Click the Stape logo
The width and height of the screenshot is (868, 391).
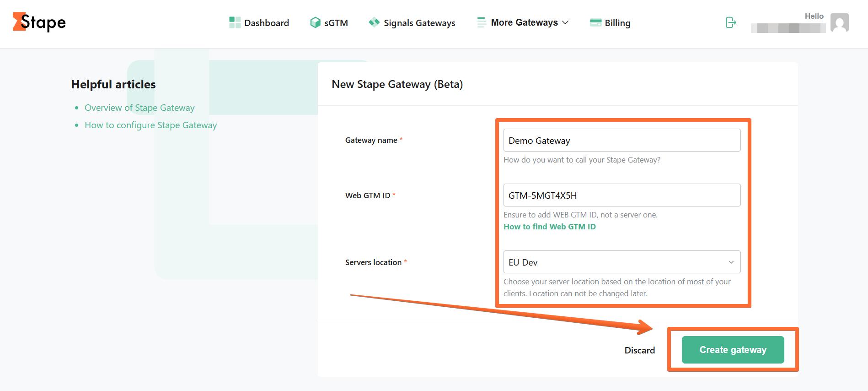39,22
